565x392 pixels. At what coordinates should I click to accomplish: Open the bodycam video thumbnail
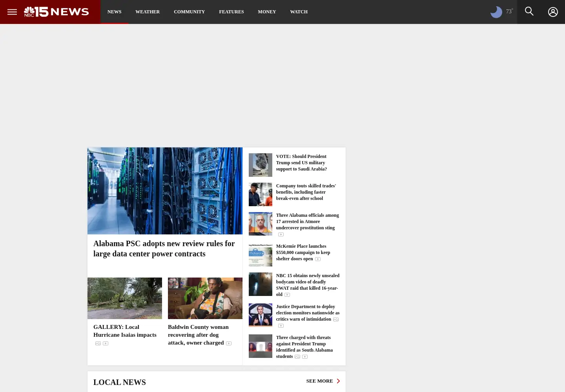[x=261, y=284]
